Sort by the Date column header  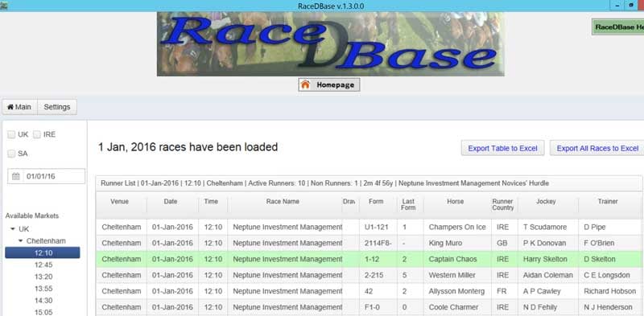[x=172, y=204]
